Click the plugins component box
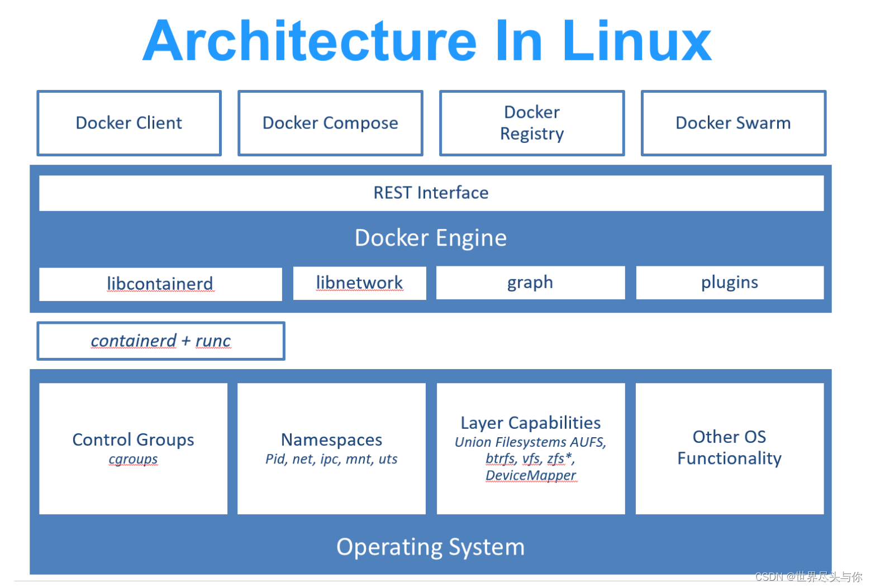 point(730,283)
